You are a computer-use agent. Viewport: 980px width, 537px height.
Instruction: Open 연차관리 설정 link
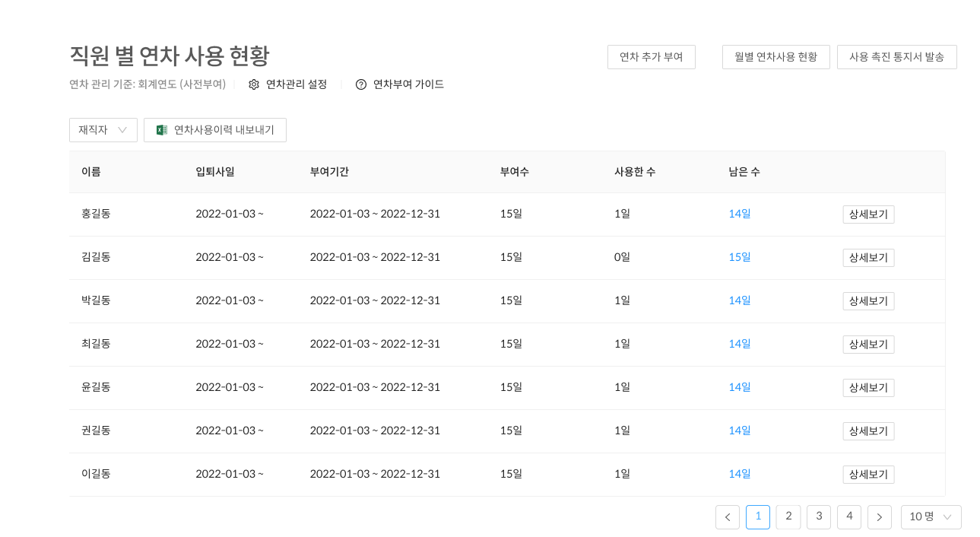point(297,84)
